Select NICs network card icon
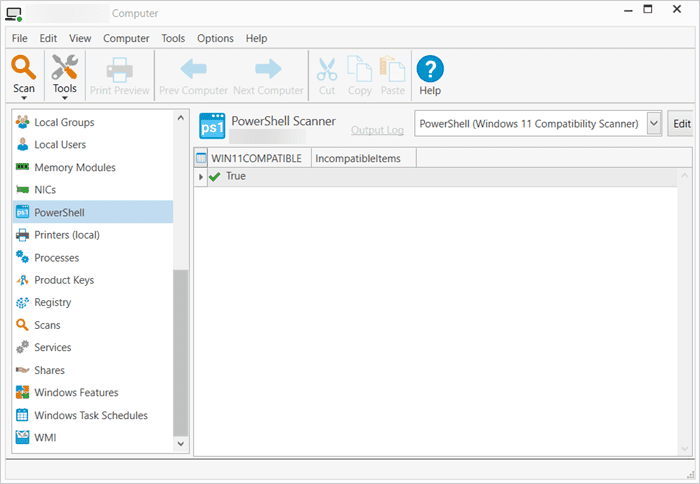 point(22,190)
